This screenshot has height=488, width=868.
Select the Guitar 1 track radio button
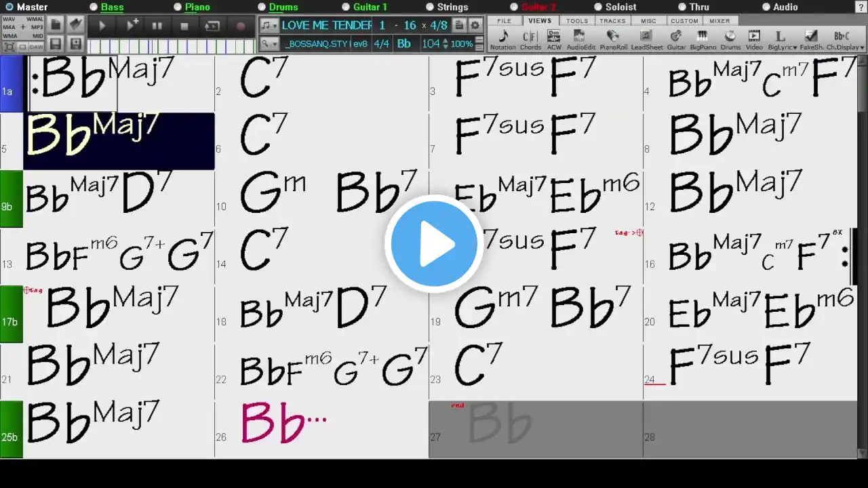[x=346, y=7]
